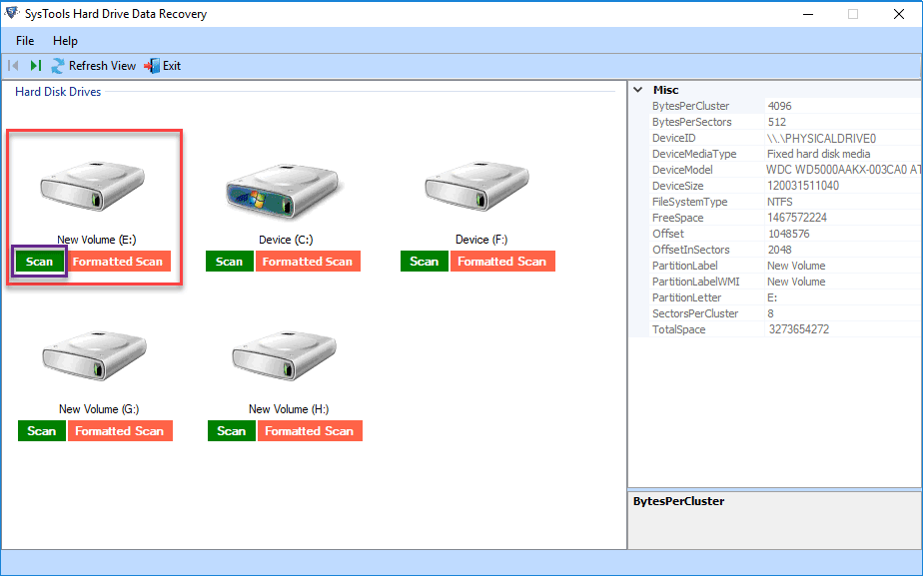Click Scan under New Volume (H:)
The height and width of the screenshot is (576, 924).
(x=231, y=431)
